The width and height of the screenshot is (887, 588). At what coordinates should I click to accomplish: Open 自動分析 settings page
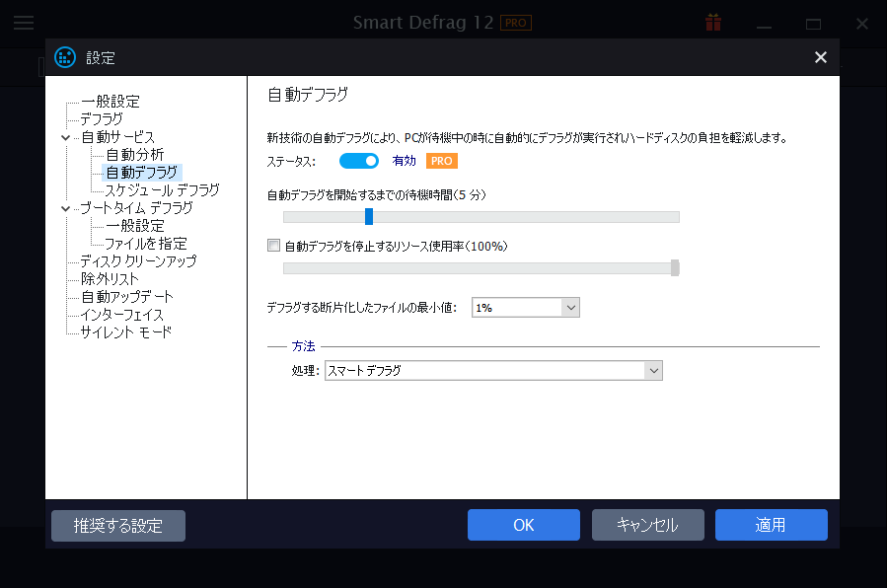point(134,155)
